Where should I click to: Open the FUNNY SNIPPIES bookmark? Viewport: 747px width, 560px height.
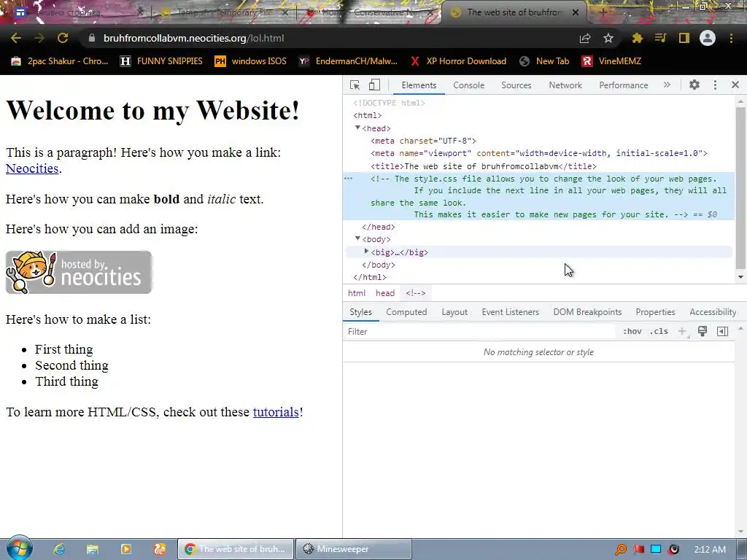tap(161, 61)
